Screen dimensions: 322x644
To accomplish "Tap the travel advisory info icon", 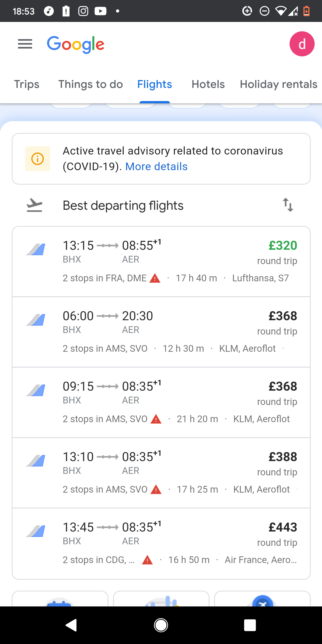I will coord(38,159).
